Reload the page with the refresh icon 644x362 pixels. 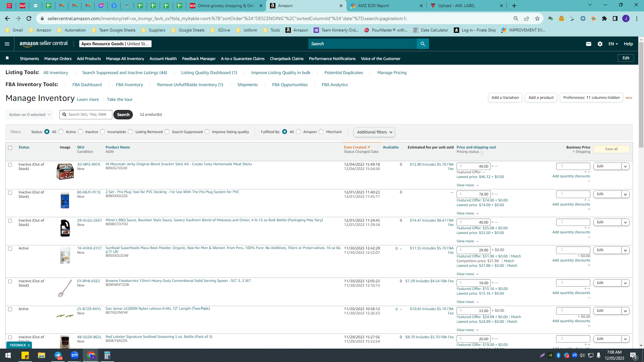click(x=29, y=18)
